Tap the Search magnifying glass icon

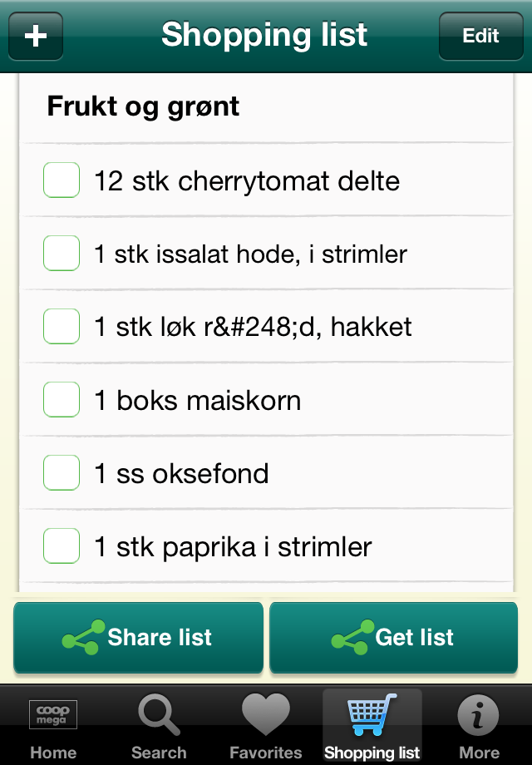(159, 715)
